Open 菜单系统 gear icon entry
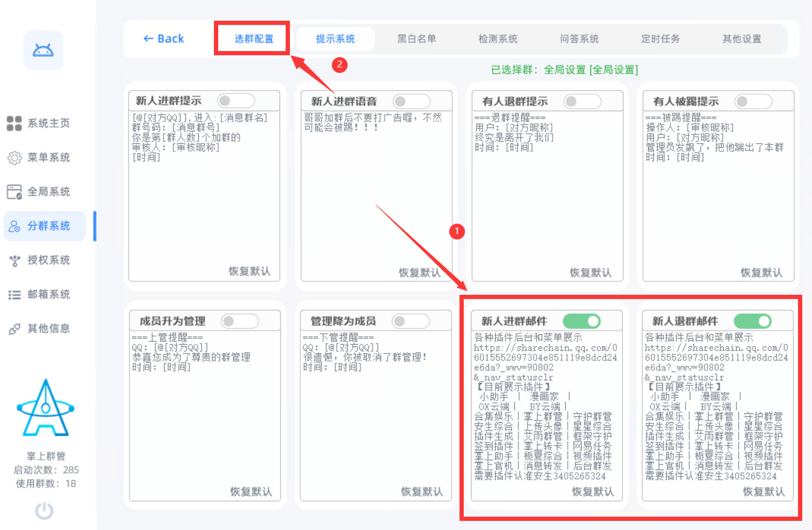 39,158
